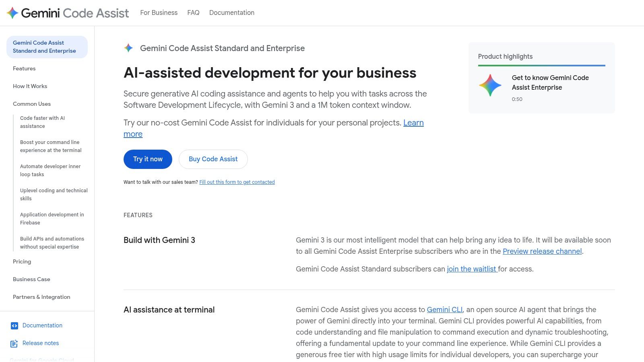The image size is (644, 362).
Task: Select Application development in Firebase
Action: (52, 218)
